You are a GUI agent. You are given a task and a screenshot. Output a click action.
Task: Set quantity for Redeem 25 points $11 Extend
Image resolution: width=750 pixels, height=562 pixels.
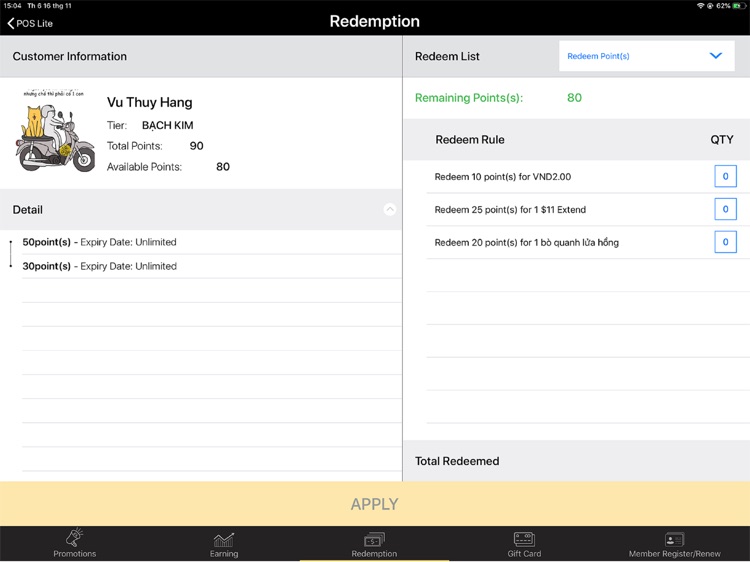725,209
